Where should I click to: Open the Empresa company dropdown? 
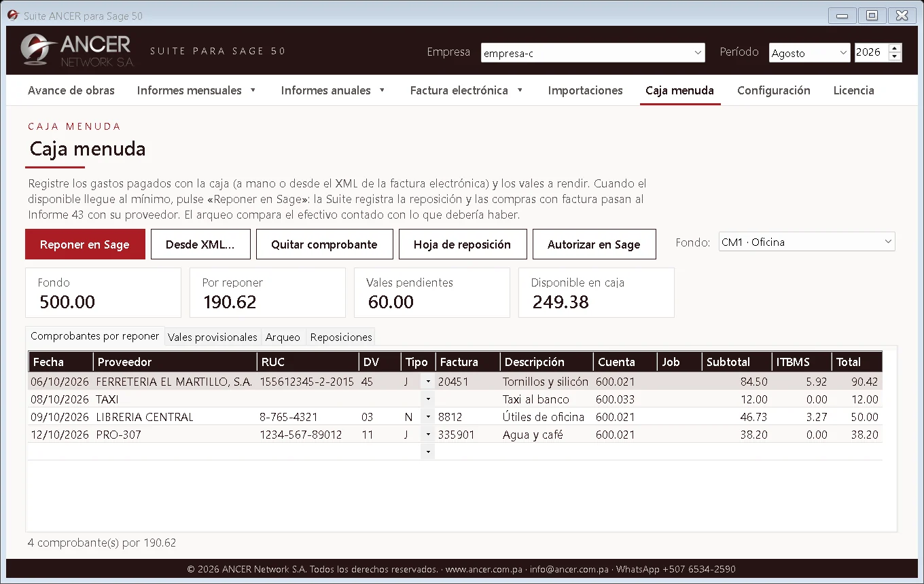click(593, 53)
